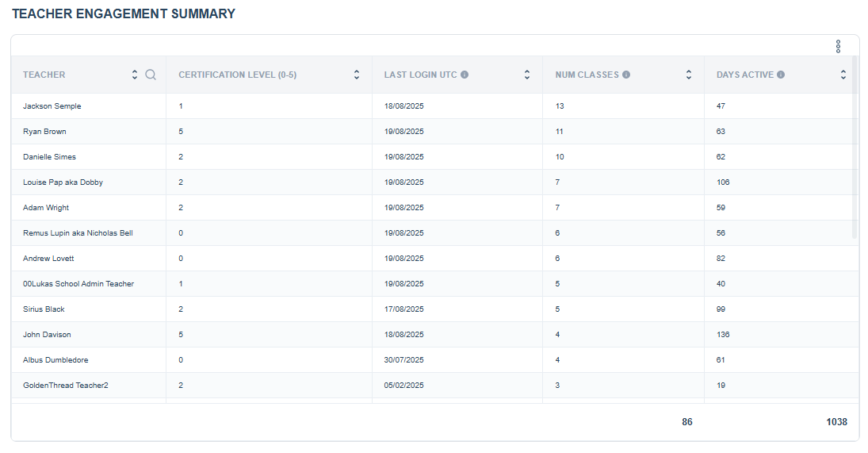Screen dimensions: 868x453
Task: Click the CERTIFICATION LEVEL (0-5) header label
Action: pos(238,75)
